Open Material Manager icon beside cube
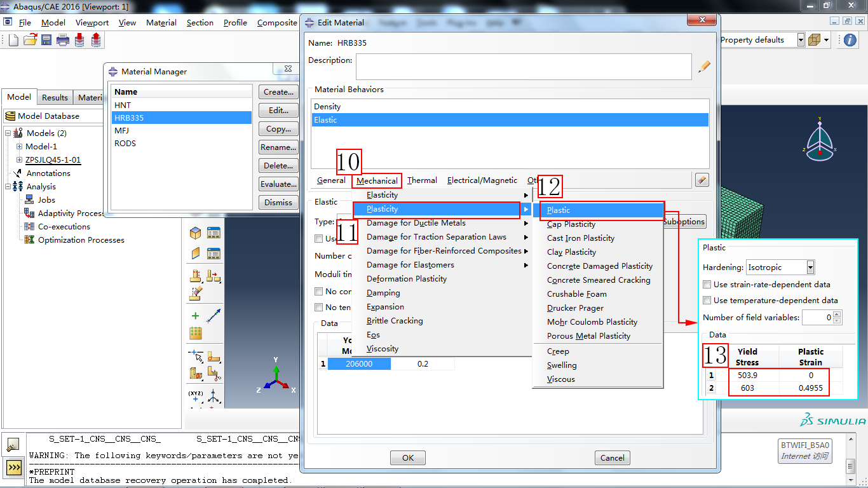The image size is (868, 488). pyautogui.click(x=214, y=233)
